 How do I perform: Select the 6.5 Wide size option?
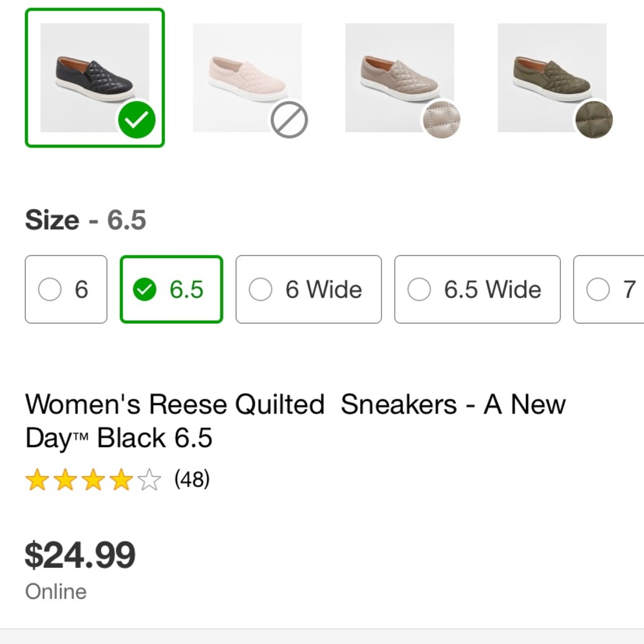(477, 289)
